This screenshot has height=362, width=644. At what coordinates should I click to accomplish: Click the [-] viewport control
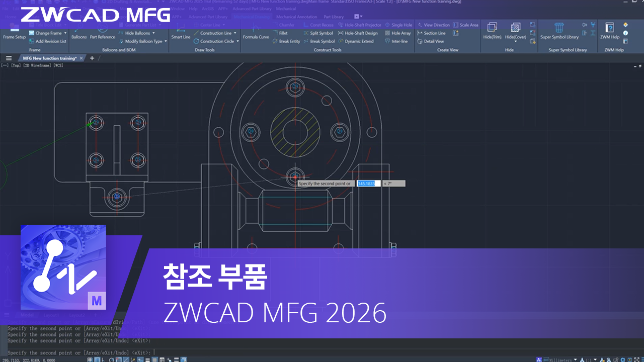tap(5, 65)
